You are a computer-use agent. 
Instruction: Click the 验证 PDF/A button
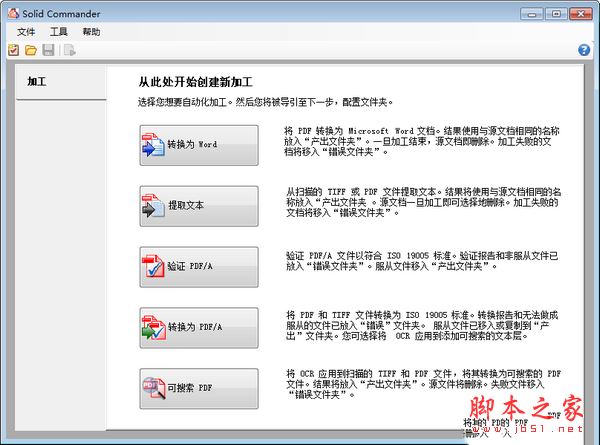(x=199, y=267)
